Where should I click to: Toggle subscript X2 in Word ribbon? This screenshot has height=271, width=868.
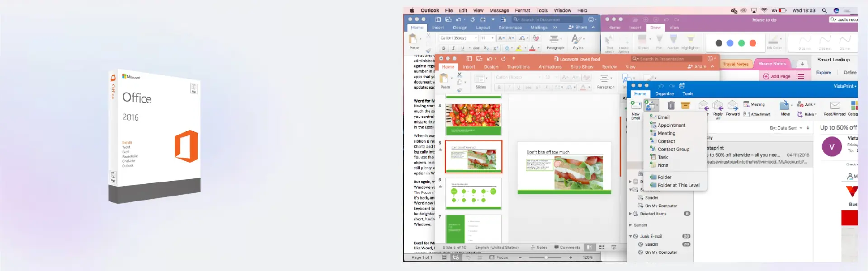click(x=486, y=48)
